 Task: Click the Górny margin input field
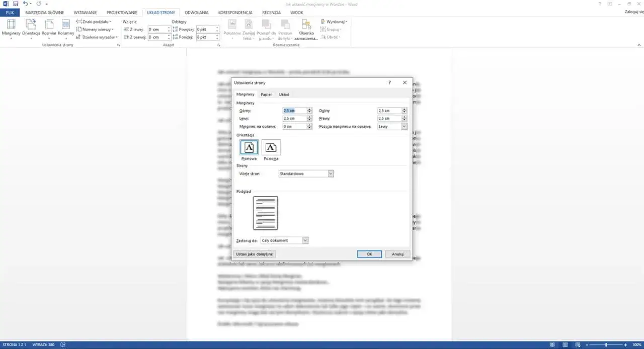tap(294, 111)
